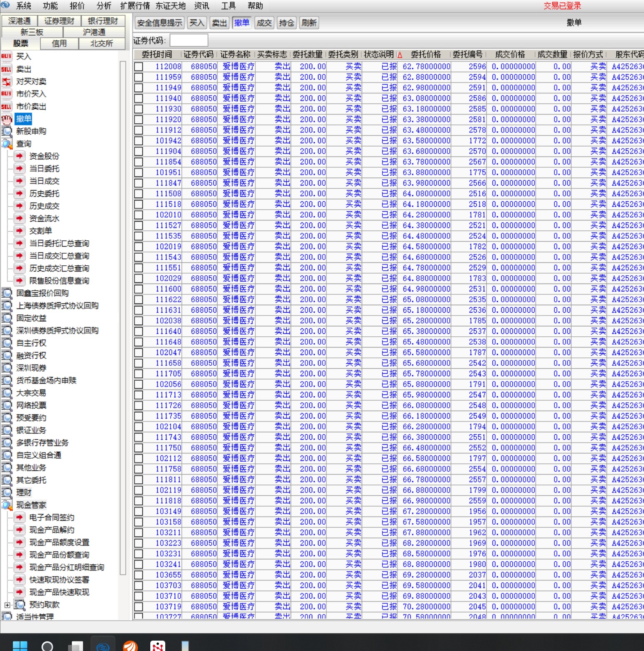Image resolution: width=644 pixels, height=651 pixels.
Task: Click the 刷新 button in toolbar
Action: point(309,23)
